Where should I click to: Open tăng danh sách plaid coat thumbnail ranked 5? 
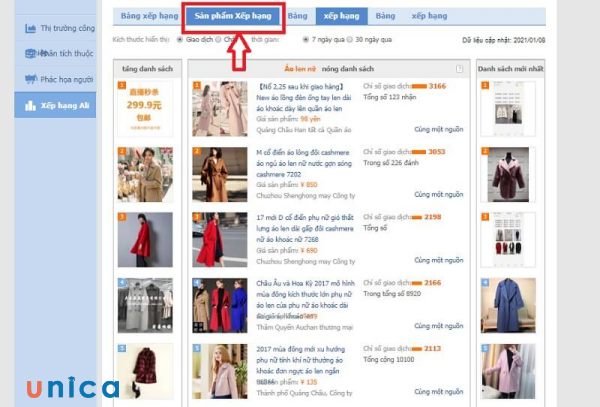click(145, 371)
